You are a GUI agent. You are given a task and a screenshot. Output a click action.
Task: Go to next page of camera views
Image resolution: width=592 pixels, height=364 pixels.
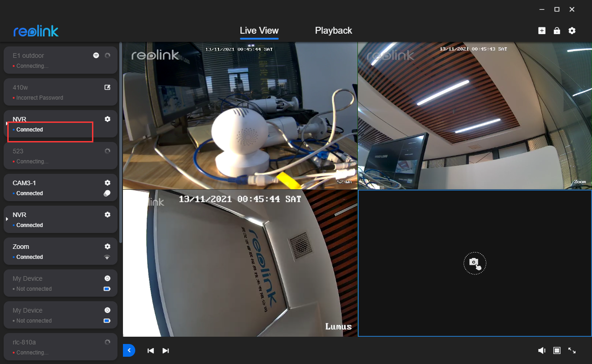[x=166, y=350]
